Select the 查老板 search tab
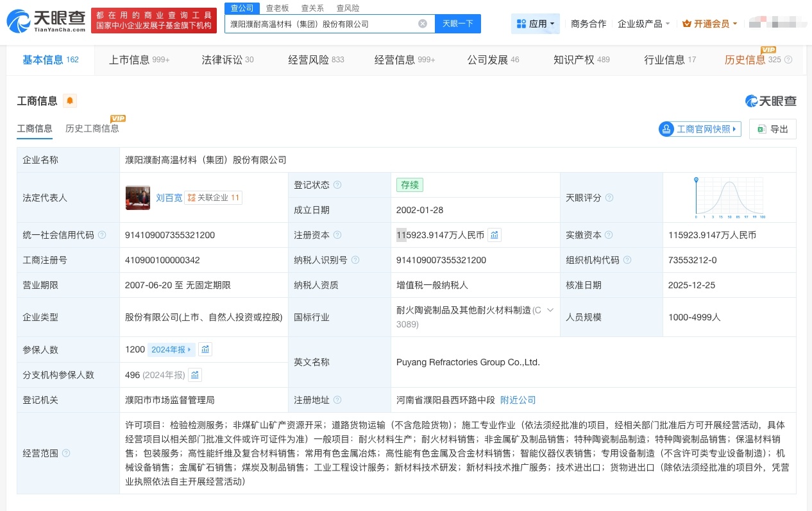812x511 pixels. pyautogui.click(x=276, y=8)
